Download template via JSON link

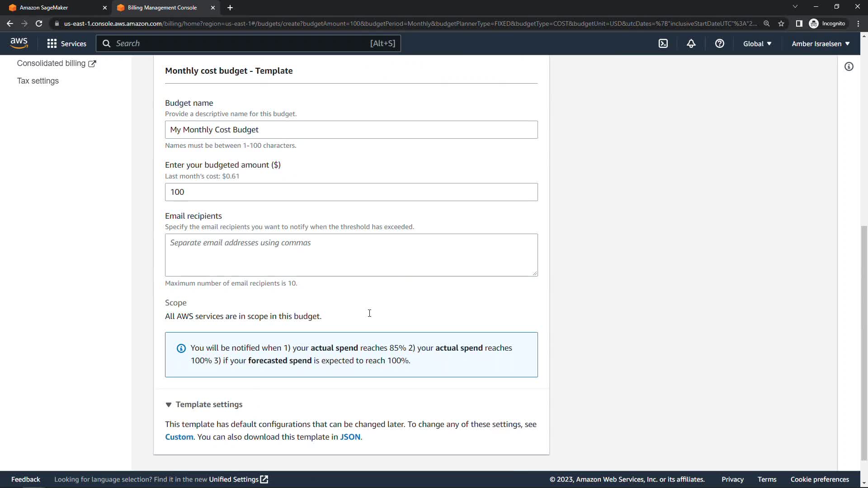point(350,437)
